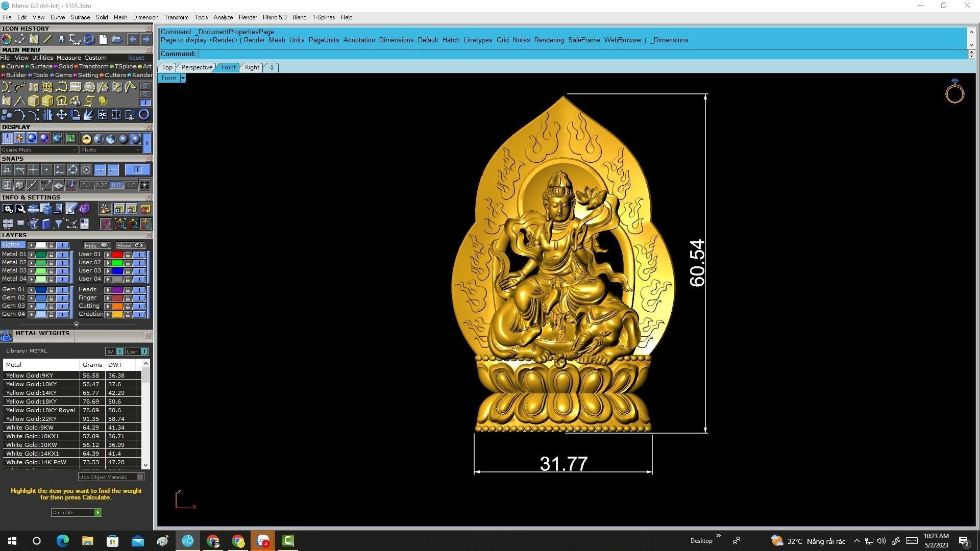The width and height of the screenshot is (980, 551).
Task: Expand the Metal 02 layer arrow
Action: point(31,263)
